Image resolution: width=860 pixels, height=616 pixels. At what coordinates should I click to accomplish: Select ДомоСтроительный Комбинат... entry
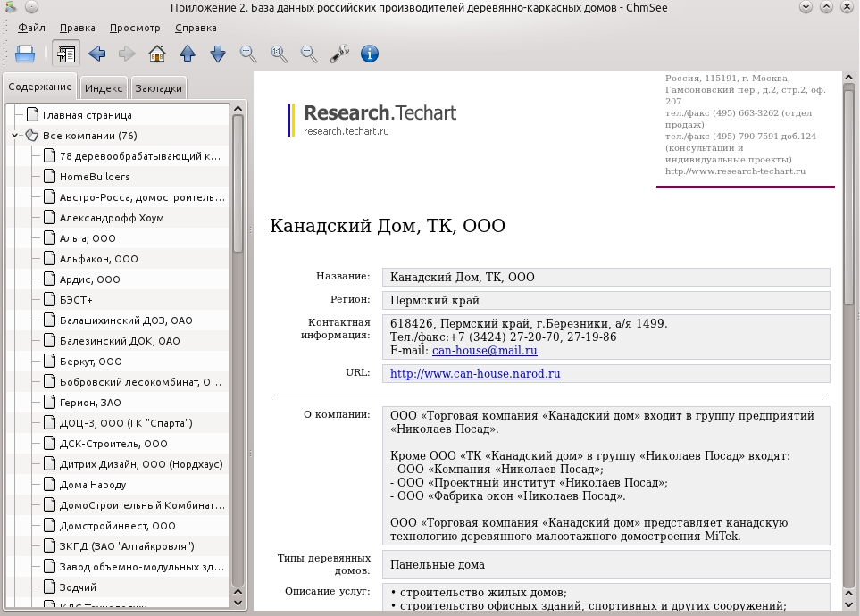click(x=142, y=505)
